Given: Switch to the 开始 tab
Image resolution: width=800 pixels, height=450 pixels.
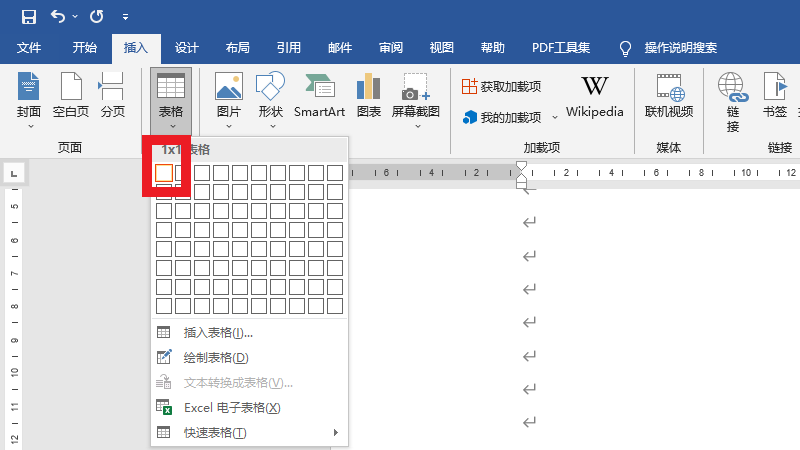Looking at the screenshot, I should click(84, 48).
